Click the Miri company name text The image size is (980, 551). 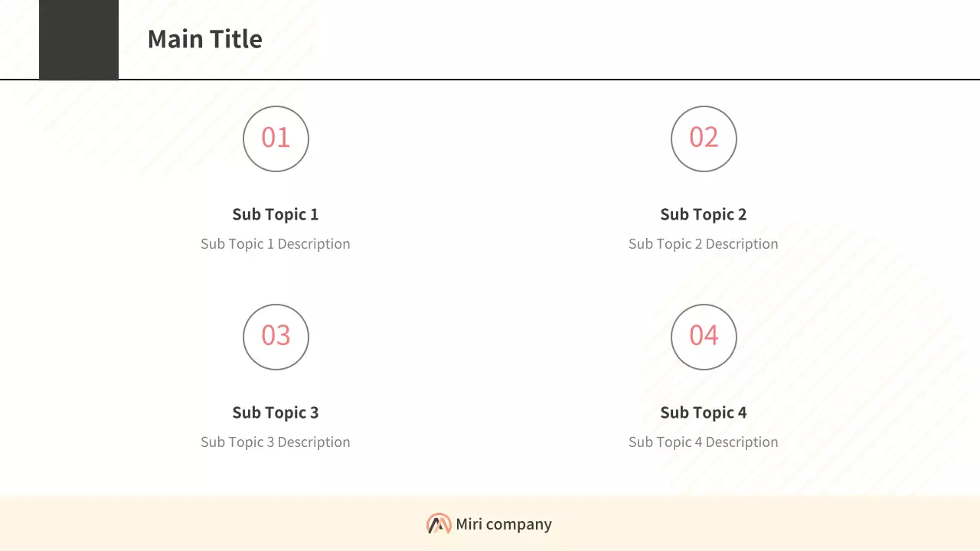(x=504, y=524)
